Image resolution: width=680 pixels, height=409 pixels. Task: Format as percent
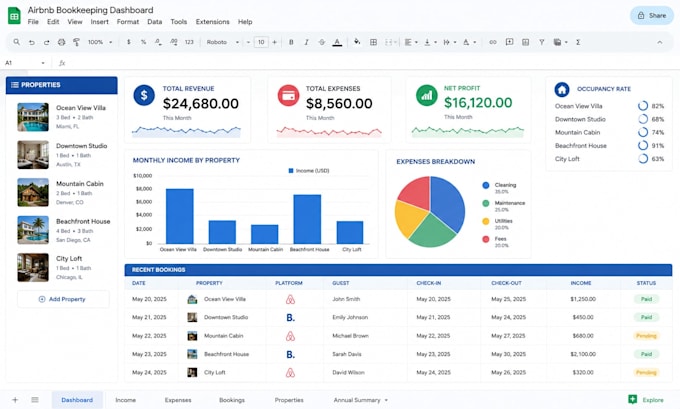pyautogui.click(x=143, y=42)
